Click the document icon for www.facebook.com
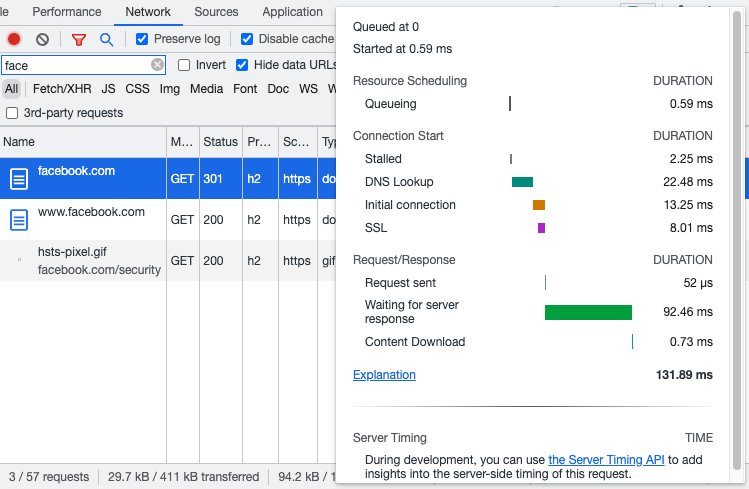This screenshot has height=489, width=749. [19, 220]
